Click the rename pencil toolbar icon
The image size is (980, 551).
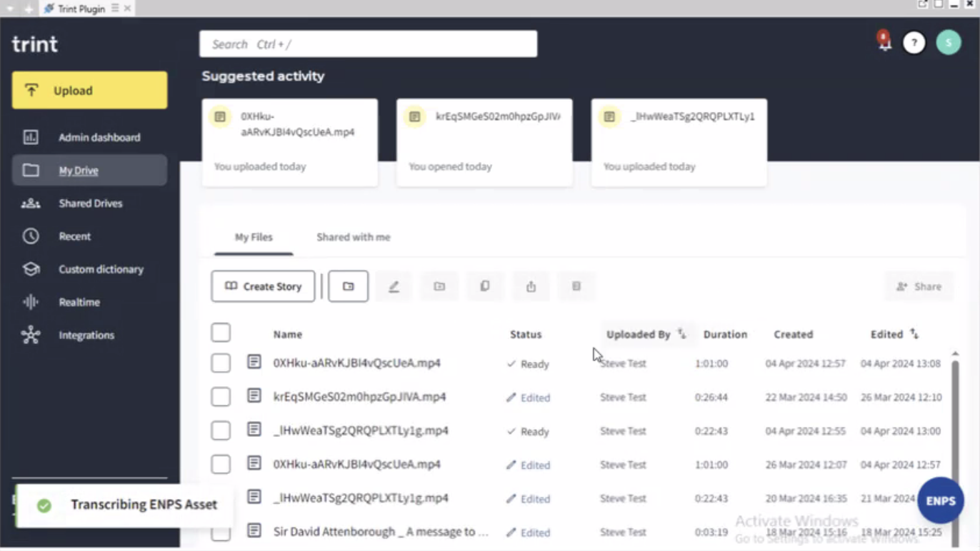[x=394, y=286]
